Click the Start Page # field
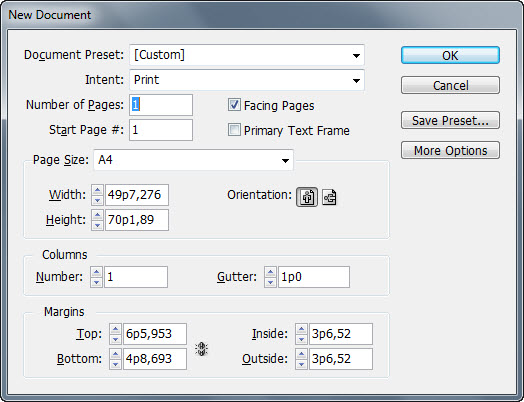 coord(161,130)
